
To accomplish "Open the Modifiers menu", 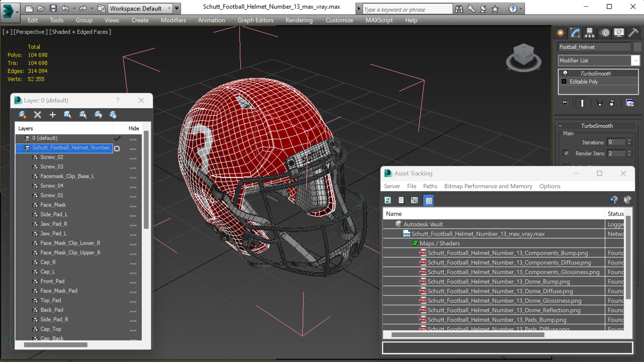I will (173, 20).
